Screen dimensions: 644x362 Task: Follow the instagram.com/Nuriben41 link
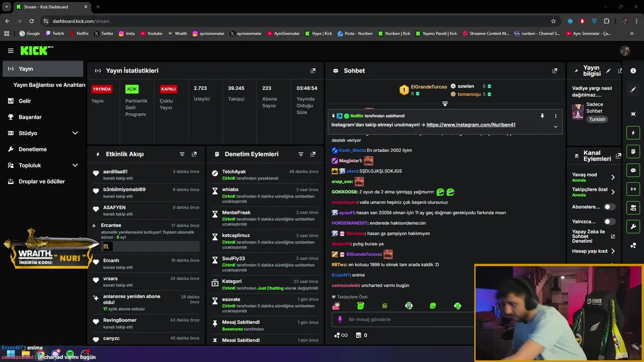470,125
